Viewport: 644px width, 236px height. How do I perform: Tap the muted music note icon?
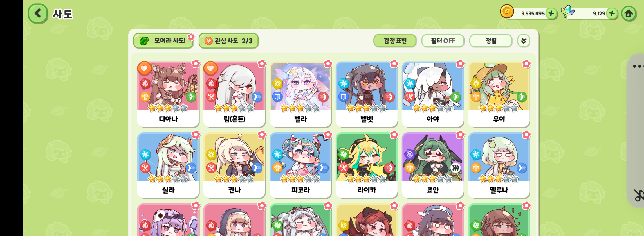tap(638, 195)
